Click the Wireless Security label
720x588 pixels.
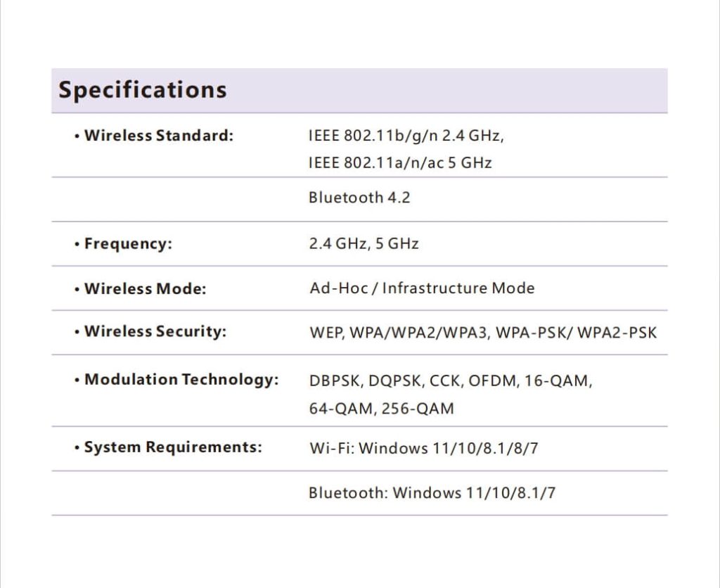[x=155, y=331]
